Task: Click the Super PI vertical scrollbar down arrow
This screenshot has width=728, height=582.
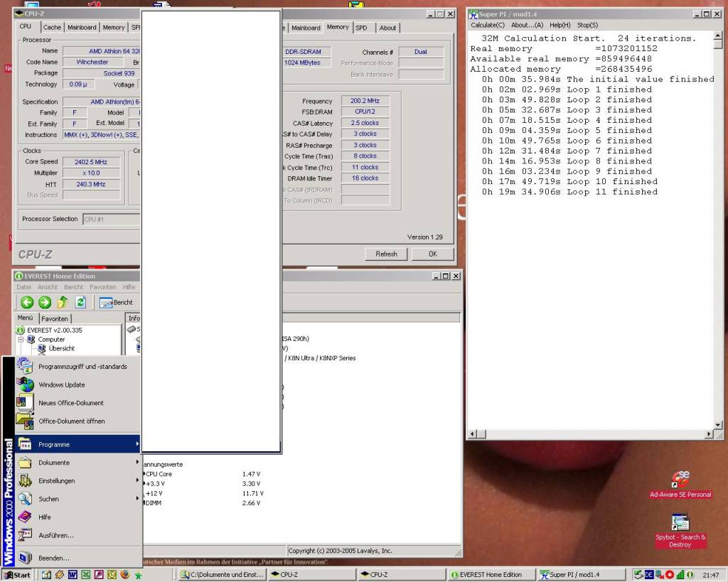Action: (x=718, y=425)
